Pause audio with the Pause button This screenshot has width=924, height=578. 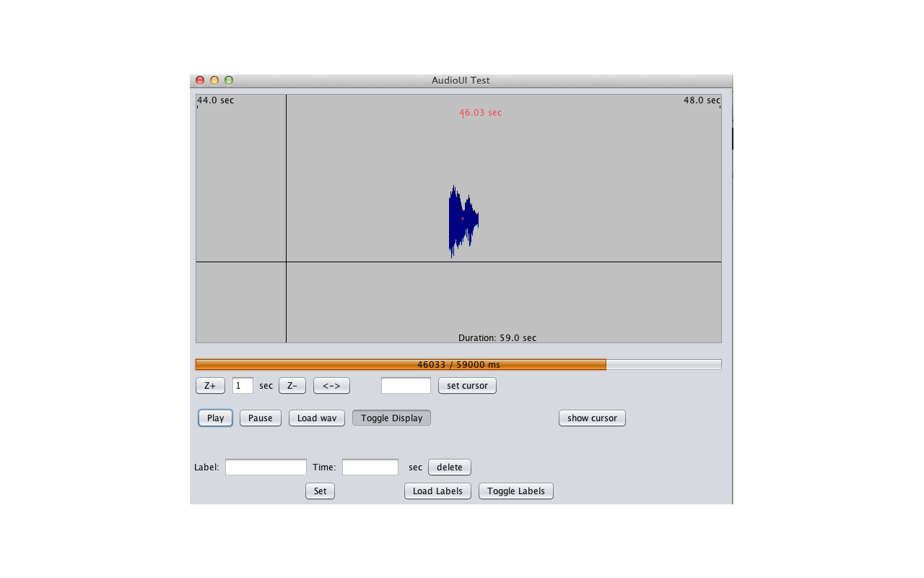pyautogui.click(x=261, y=418)
